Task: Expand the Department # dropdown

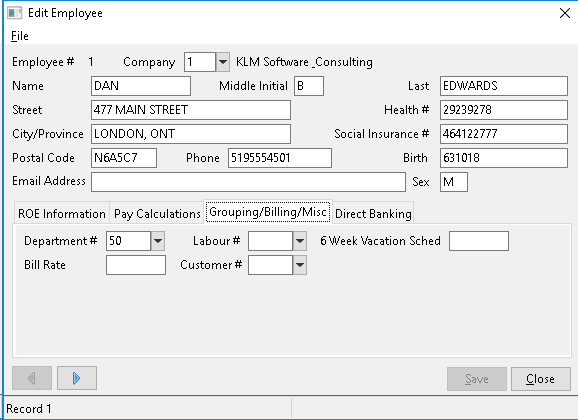Action: [158, 241]
